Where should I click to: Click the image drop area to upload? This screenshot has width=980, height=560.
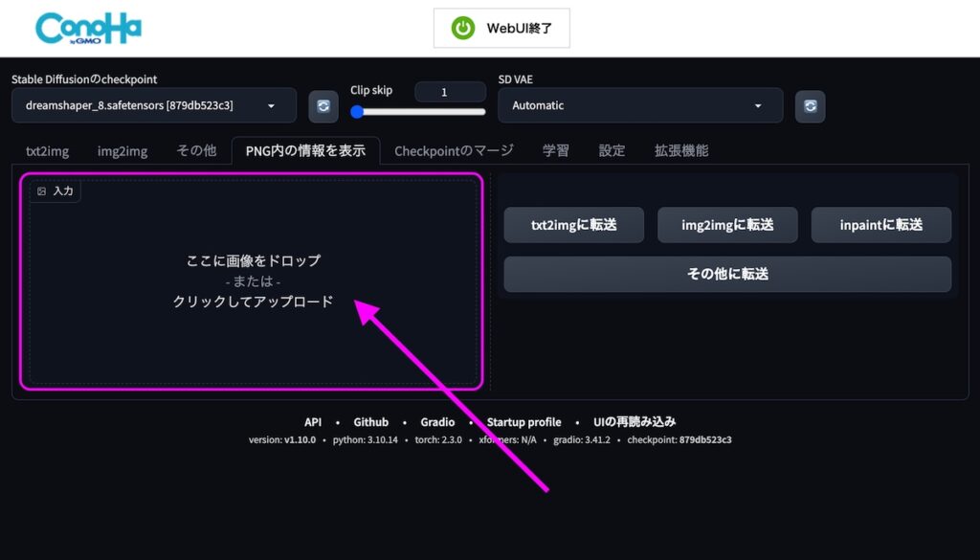pos(253,280)
